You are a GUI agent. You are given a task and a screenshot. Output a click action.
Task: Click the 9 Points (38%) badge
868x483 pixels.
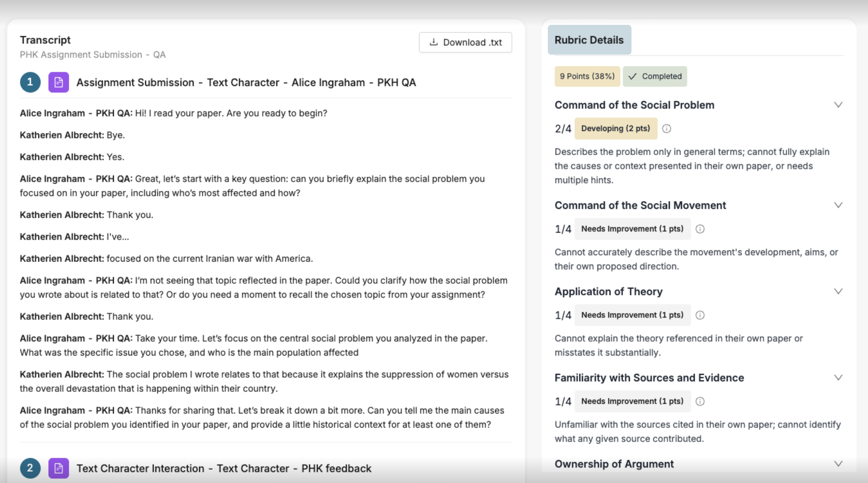[x=587, y=76]
